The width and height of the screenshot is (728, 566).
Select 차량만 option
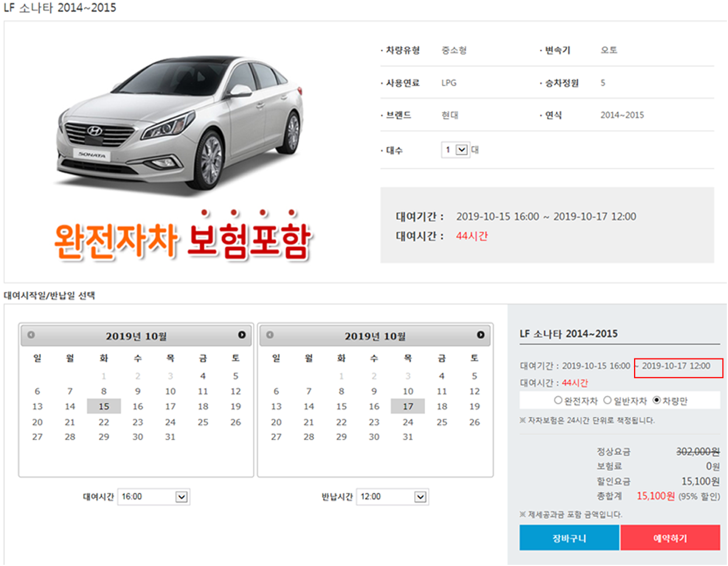coord(656,400)
